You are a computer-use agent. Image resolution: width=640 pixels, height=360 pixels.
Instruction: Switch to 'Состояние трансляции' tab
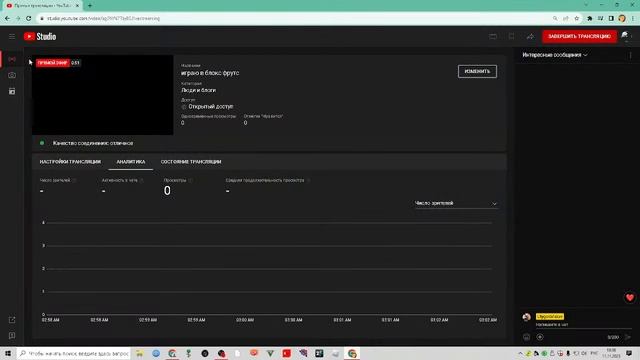(x=191, y=162)
